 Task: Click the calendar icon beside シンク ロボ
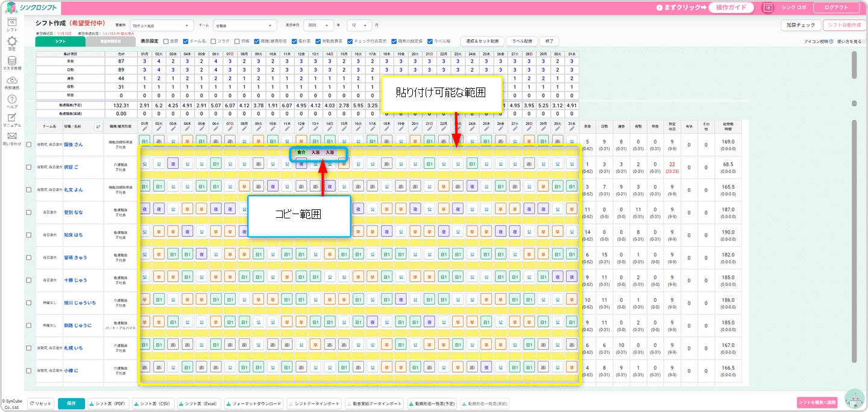(x=767, y=7)
